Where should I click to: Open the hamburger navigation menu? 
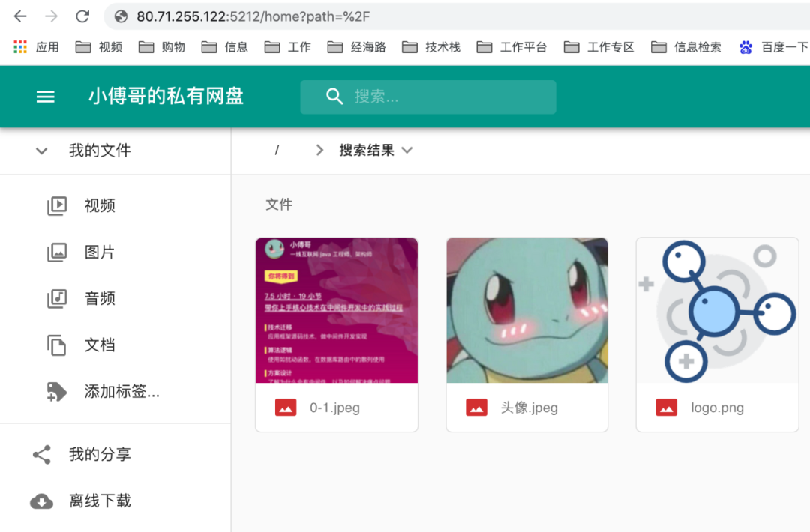point(46,97)
